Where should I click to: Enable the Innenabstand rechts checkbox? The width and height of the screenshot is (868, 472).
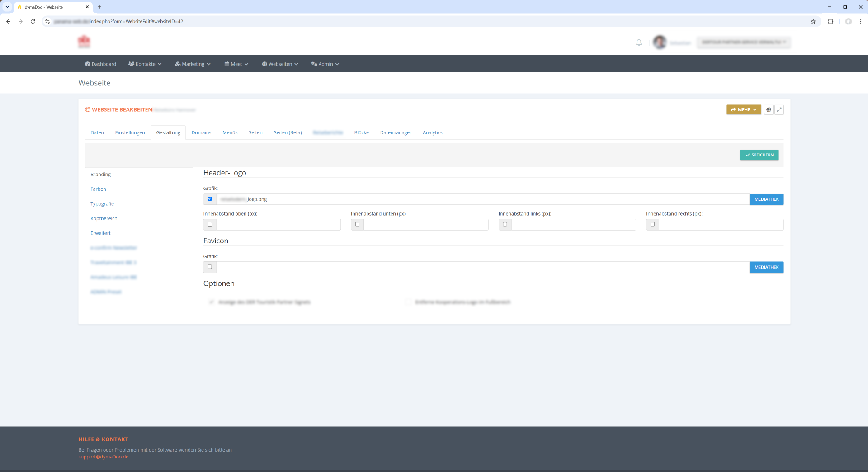coord(652,224)
